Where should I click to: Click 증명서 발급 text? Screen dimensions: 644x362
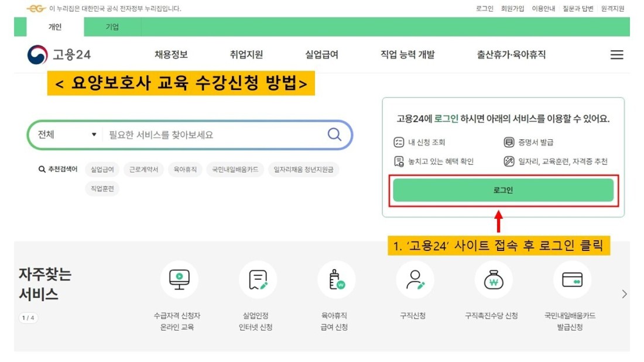click(x=536, y=143)
